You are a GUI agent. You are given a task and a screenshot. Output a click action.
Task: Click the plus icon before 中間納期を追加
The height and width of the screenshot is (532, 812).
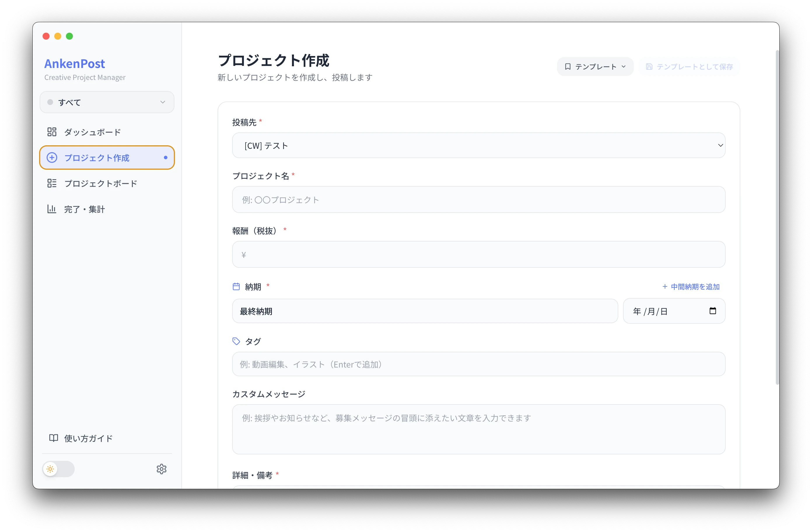click(665, 287)
